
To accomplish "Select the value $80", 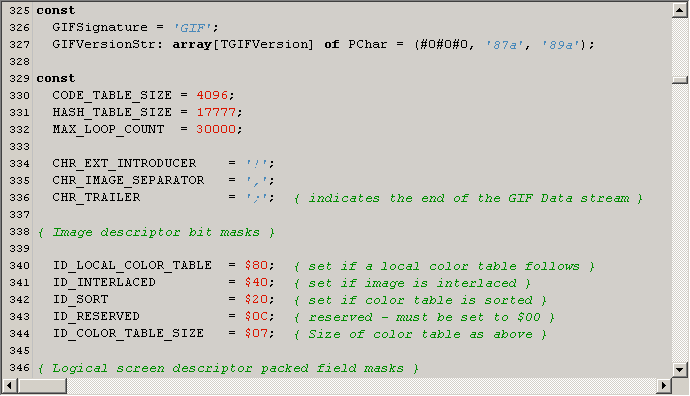I will pyautogui.click(x=257, y=265).
